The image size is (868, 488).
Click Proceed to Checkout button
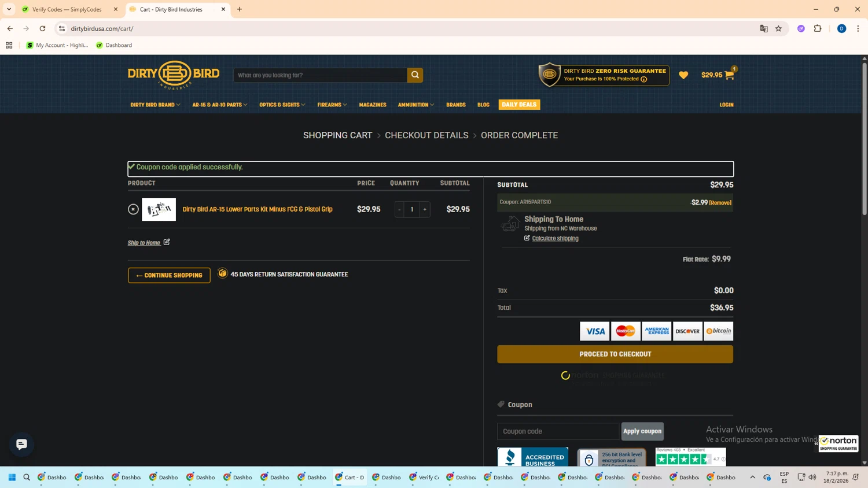[x=615, y=354]
